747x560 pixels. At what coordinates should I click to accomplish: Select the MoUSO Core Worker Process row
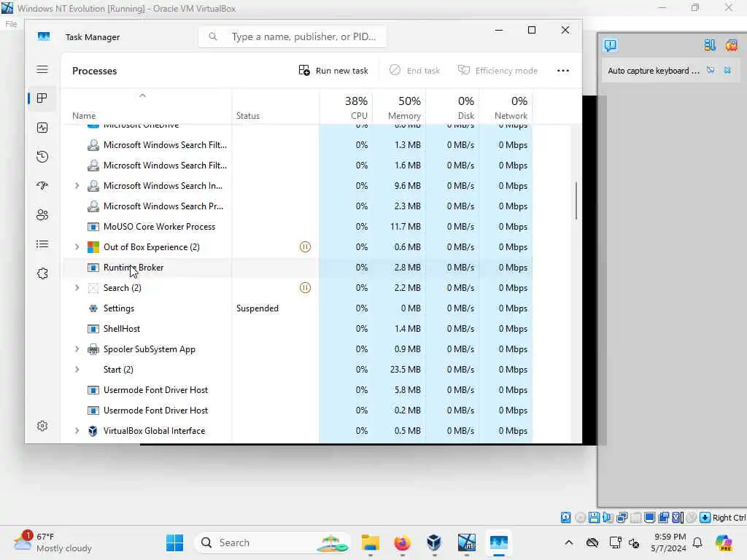[298, 227]
